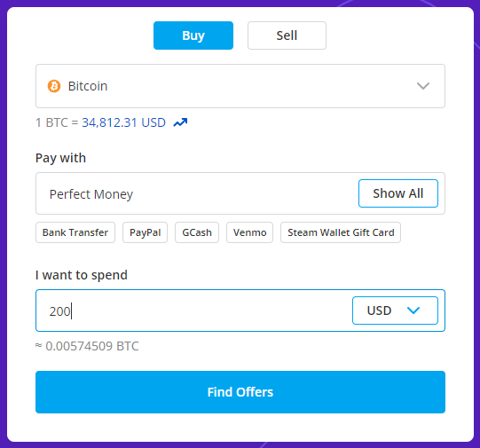Viewport: 480px width, 448px height.
Task: Switch to the Buy tab
Action: (193, 35)
